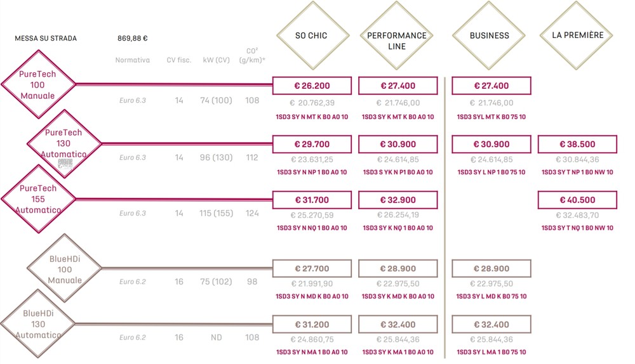
Task: Select the PureTech 100 Manuale diamond
Action: (x=37, y=84)
